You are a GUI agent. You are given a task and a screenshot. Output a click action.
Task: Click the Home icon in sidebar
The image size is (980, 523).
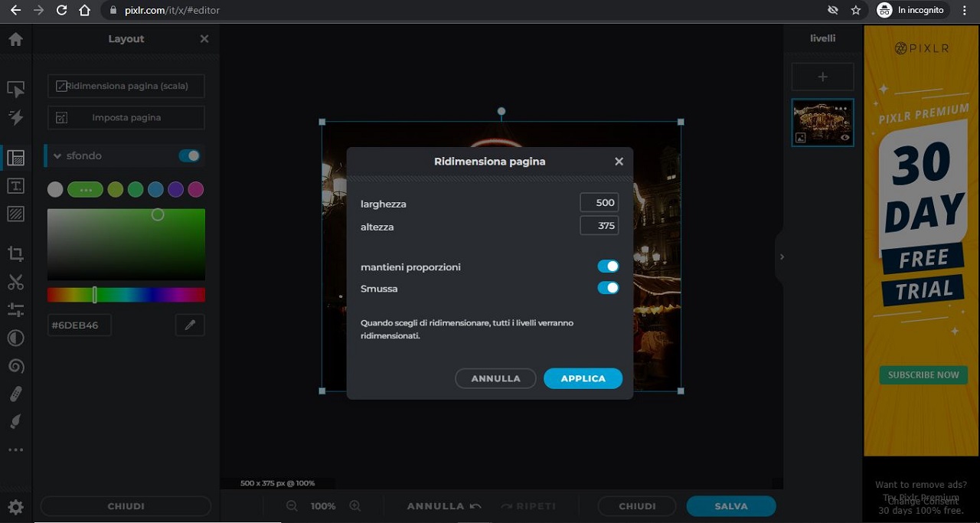(15, 39)
